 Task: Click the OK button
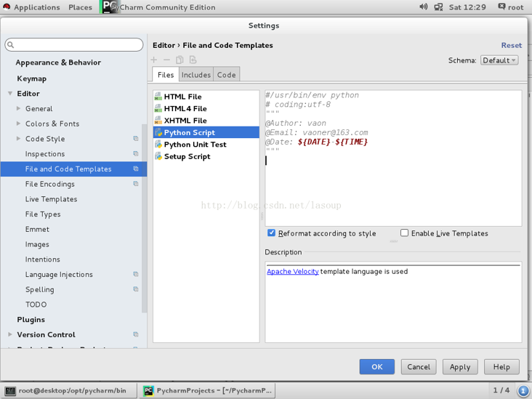[377, 367]
